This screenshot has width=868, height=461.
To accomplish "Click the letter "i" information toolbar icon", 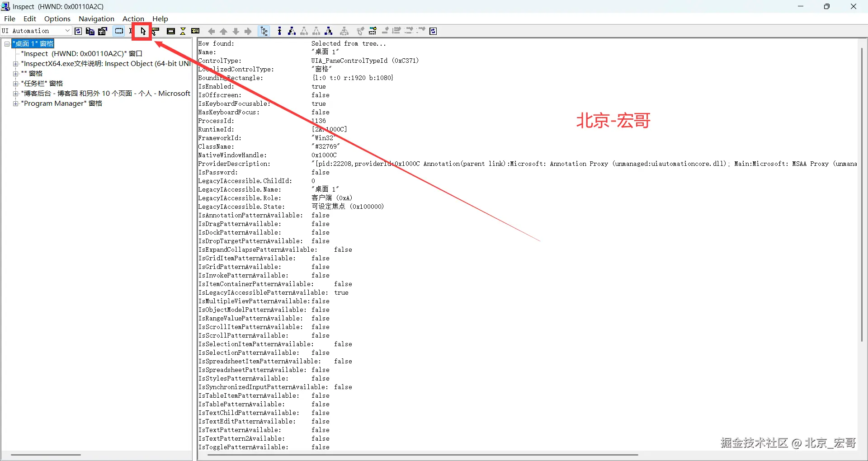I will (x=279, y=31).
